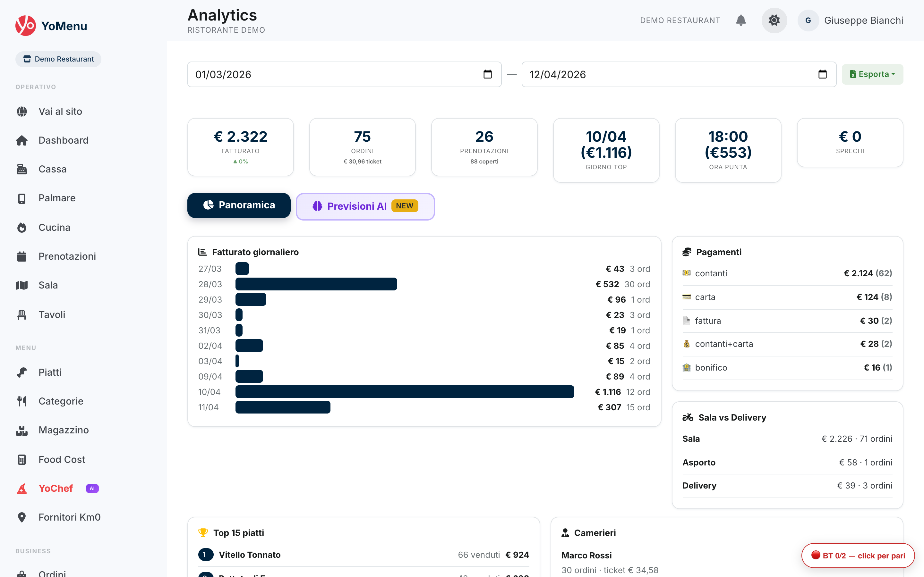The image size is (924, 577).
Task: Select Tavoli in the sidebar
Action: (x=52, y=314)
